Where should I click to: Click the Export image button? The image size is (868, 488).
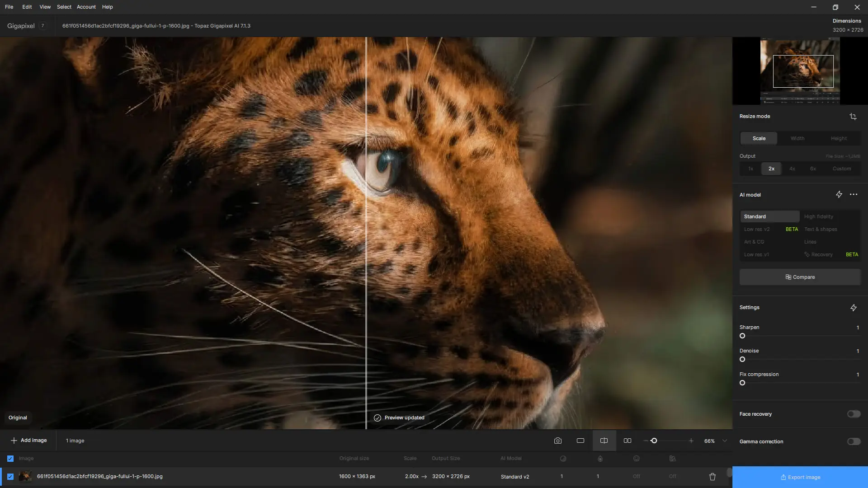800,477
